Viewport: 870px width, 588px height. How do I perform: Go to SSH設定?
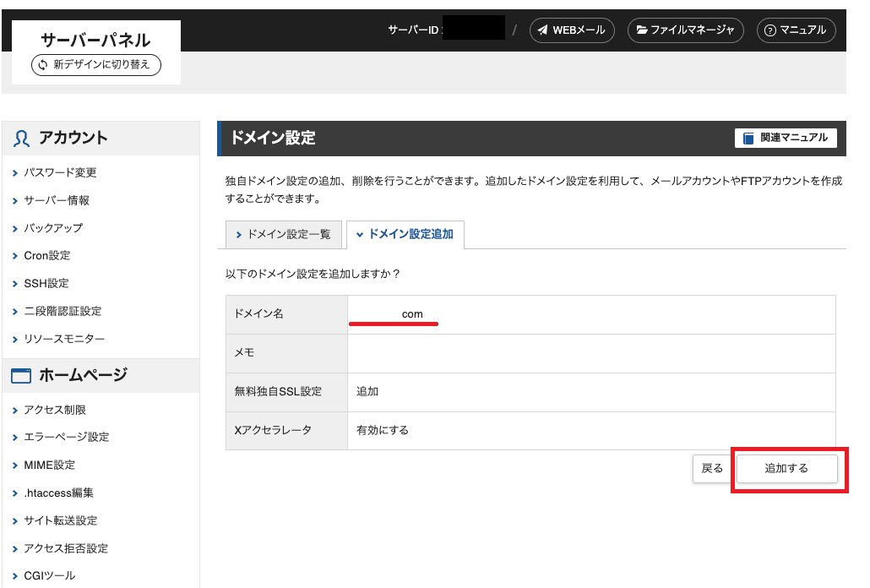[x=46, y=284]
